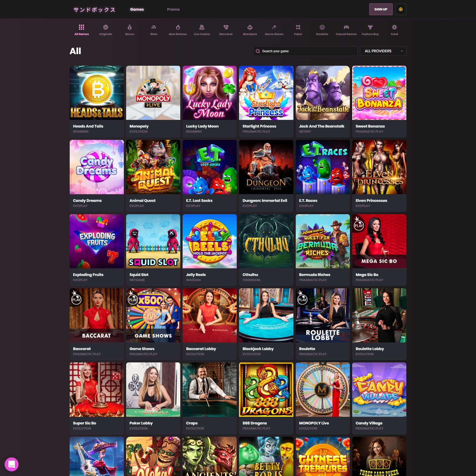Viewport: 476px width, 476px height.
Task: Click the Bonus money bag icon
Action: point(130,27)
